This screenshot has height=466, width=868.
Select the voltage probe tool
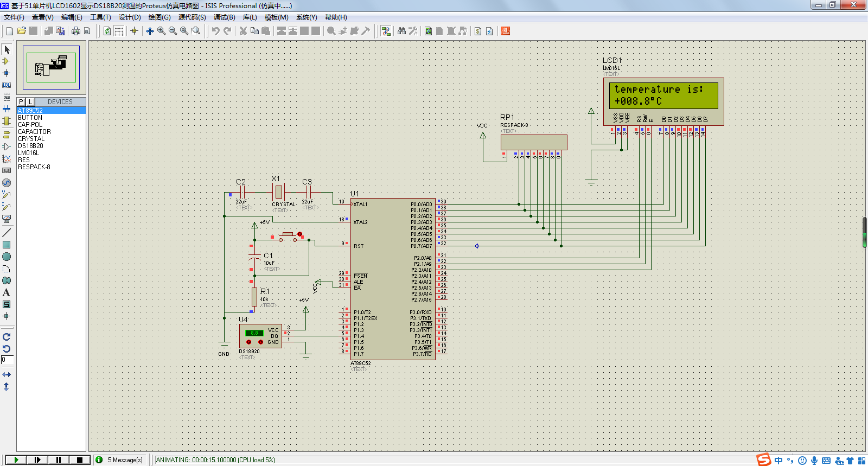click(x=7, y=195)
